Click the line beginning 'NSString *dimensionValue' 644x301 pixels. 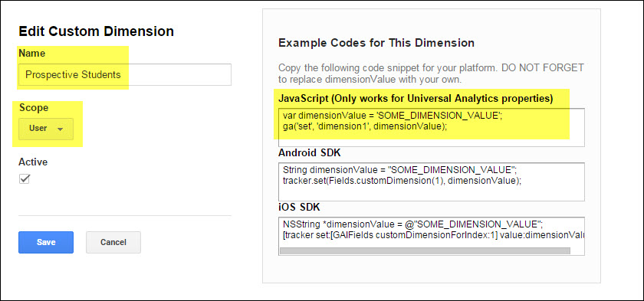pos(412,224)
